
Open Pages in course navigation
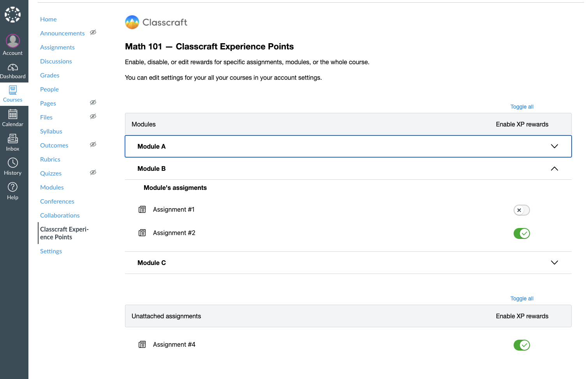coord(48,103)
